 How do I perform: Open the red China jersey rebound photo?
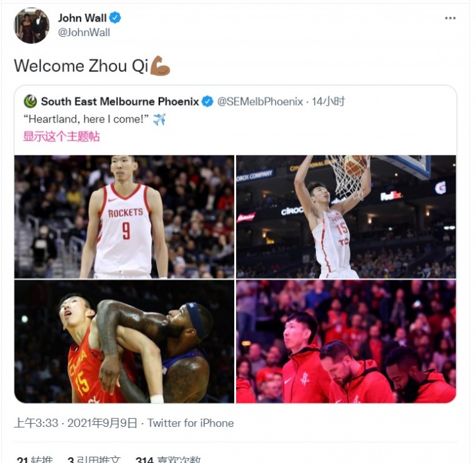124,342
